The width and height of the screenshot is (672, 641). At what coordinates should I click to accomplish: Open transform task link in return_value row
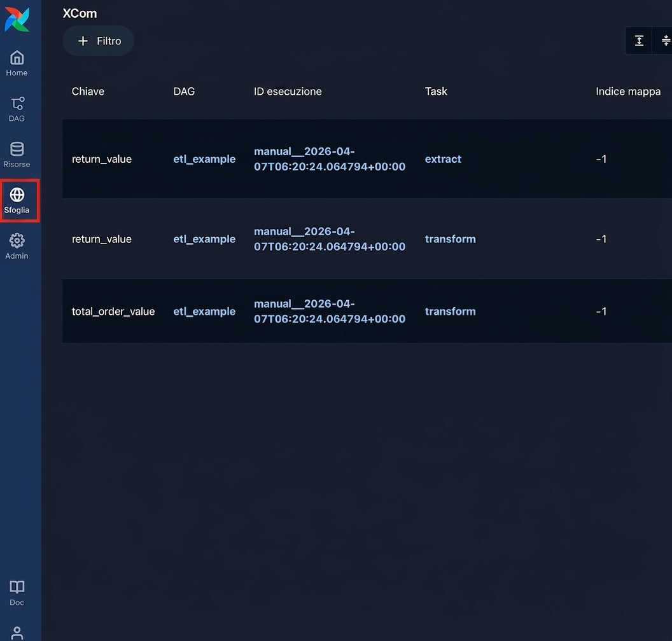tap(450, 239)
